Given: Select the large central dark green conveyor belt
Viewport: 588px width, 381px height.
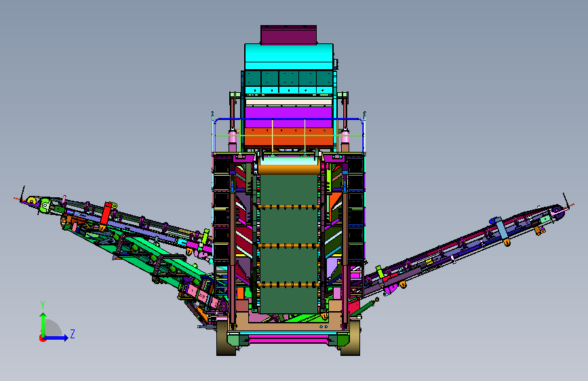Looking at the screenshot, I should click(289, 244).
